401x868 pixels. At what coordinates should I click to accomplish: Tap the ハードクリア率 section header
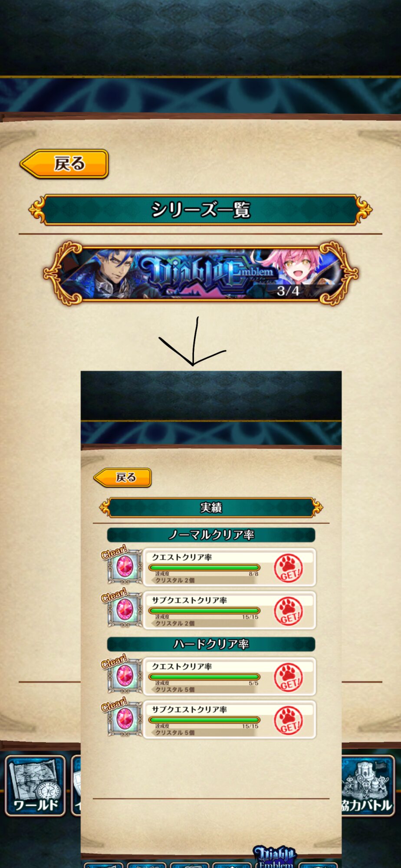tap(211, 644)
